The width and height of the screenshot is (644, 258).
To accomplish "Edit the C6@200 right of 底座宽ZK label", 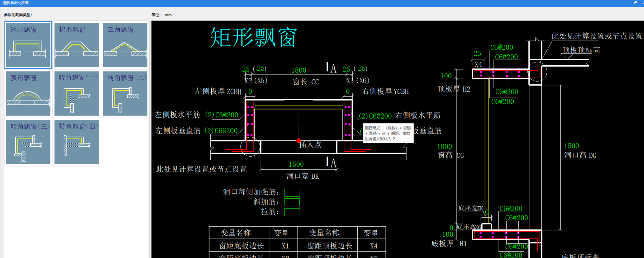I will point(511,209).
